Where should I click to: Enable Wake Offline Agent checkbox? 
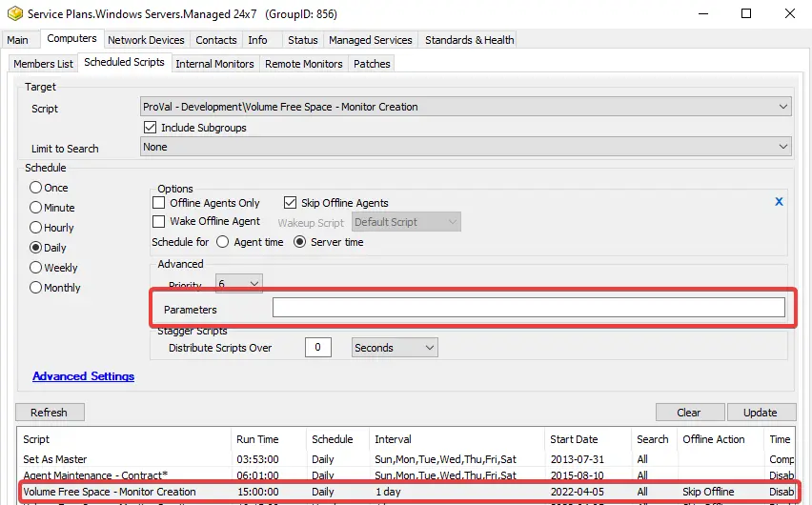pyautogui.click(x=159, y=221)
